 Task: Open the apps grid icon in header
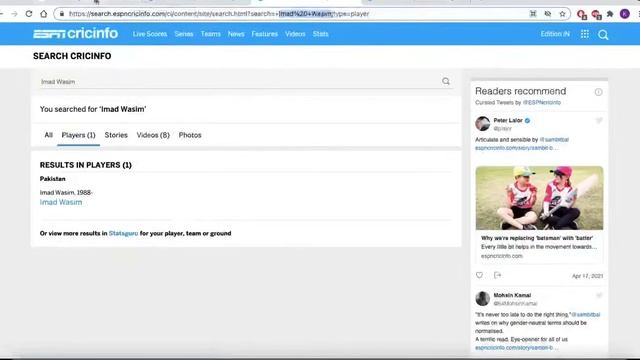point(584,34)
